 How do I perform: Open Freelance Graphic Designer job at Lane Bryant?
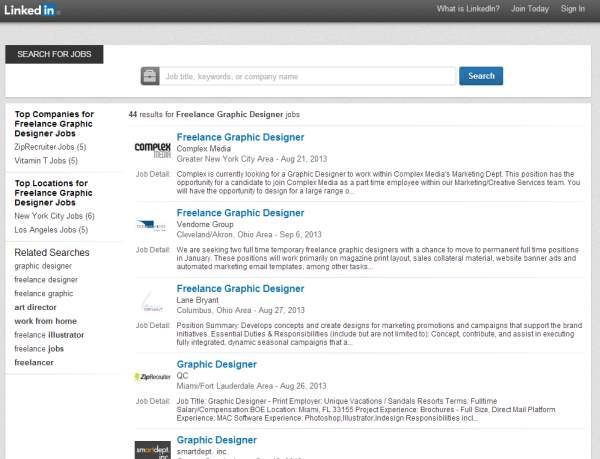[x=240, y=288]
